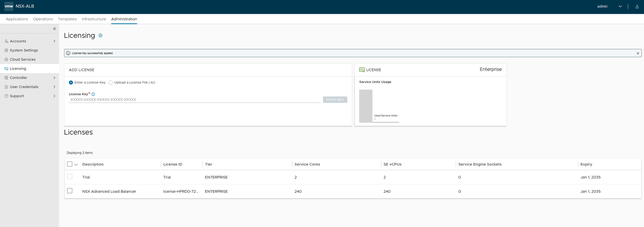Image resolution: width=644 pixels, height=227 pixels.
Task: Click license-HPRD0-72... license ID cell
Action: (x=181, y=192)
